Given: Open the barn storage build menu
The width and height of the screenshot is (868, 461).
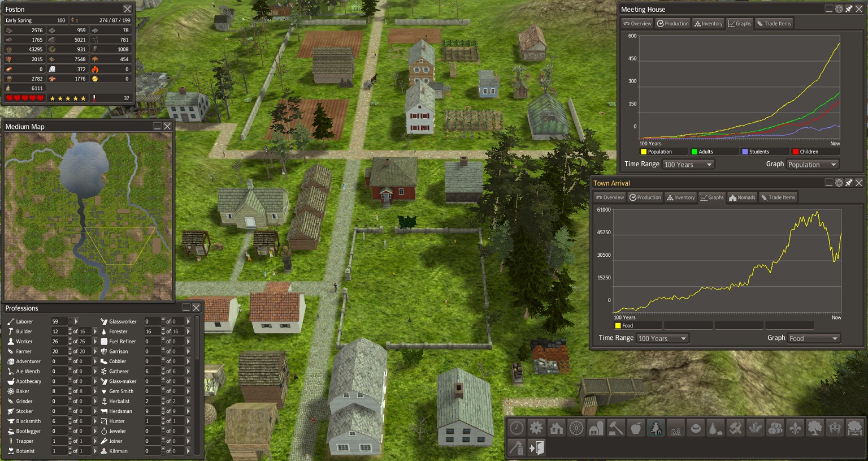Looking at the screenshot, I should click(x=596, y=428).
